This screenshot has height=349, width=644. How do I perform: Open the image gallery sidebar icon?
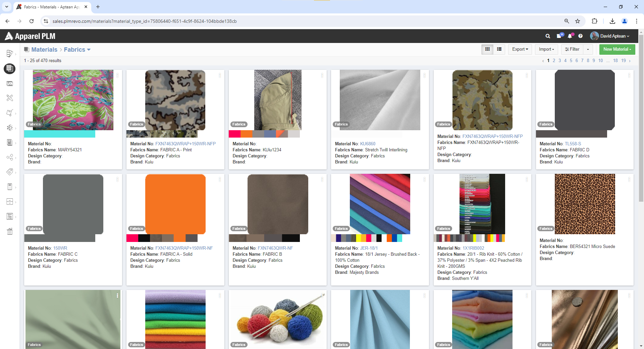coord(10,84)
